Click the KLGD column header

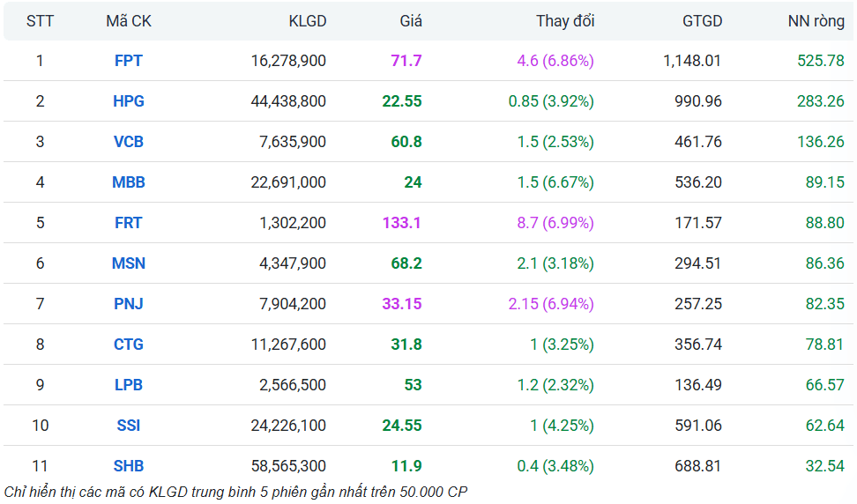coord(308,21)
